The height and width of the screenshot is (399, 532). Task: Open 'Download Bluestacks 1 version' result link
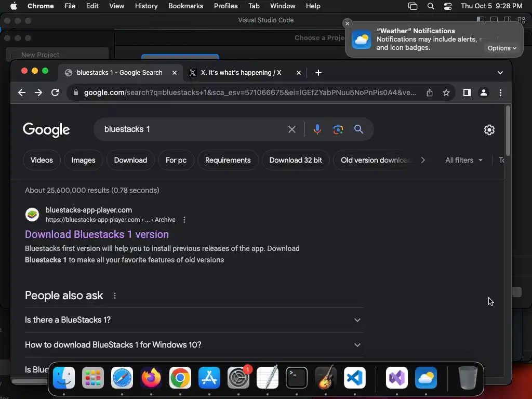click(97, 234)
